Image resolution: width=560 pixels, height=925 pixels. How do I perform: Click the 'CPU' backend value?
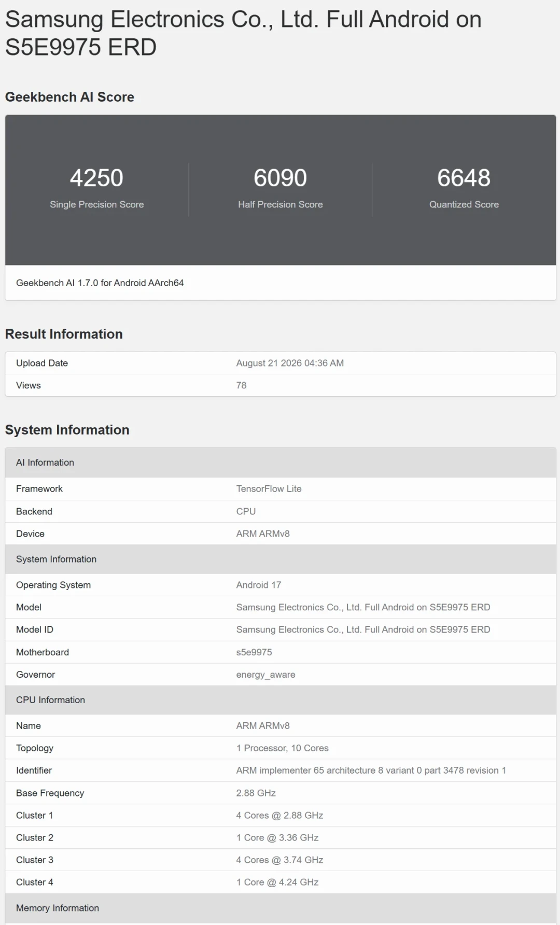(x=246, y=511)
